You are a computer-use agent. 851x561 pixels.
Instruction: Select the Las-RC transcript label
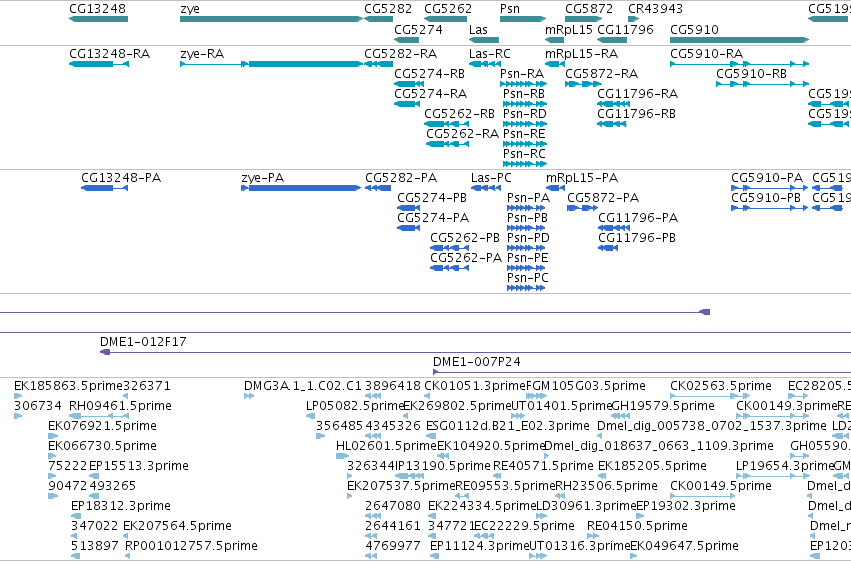(x=490, y=54)
